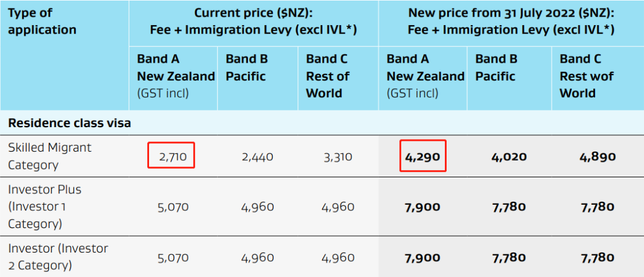Select the "Current price ($NZ)" header cell

click(x=254, y=21)
